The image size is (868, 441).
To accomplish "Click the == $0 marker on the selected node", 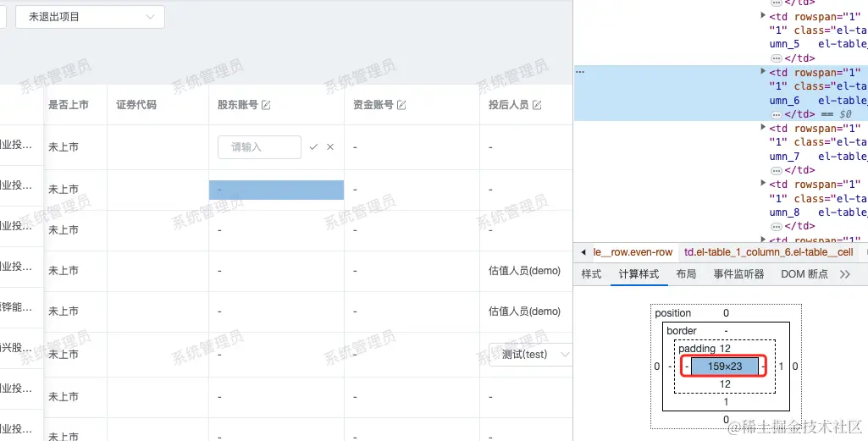I will point(836,114).
